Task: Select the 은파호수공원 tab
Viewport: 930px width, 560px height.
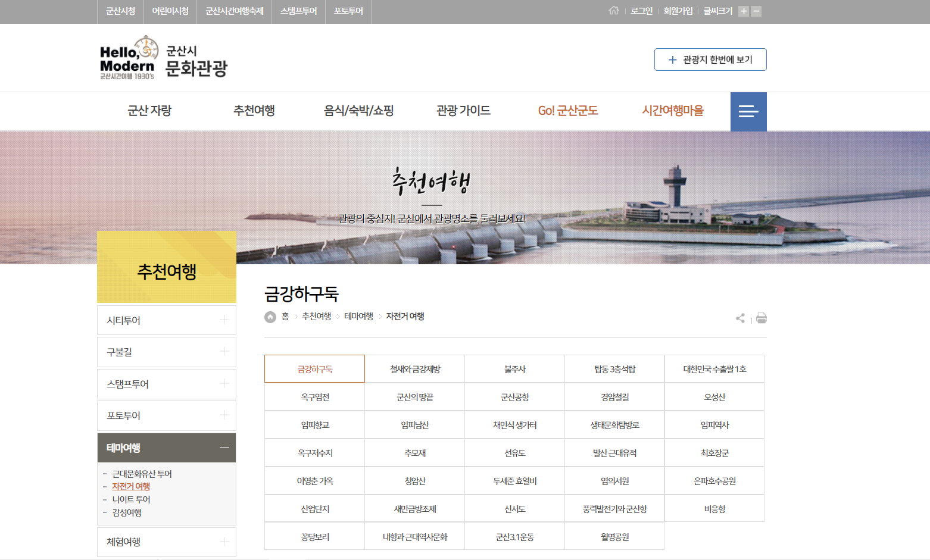Action: [x=714, y=481]
